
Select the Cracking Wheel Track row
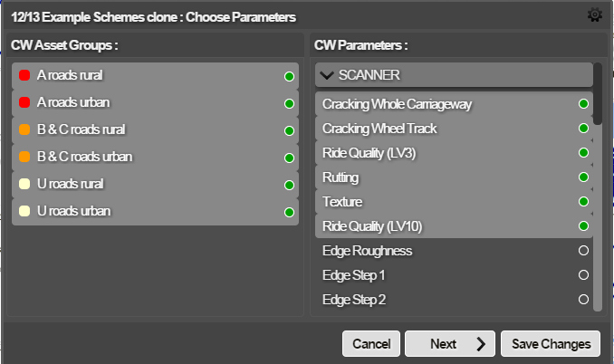pos(454,129)
